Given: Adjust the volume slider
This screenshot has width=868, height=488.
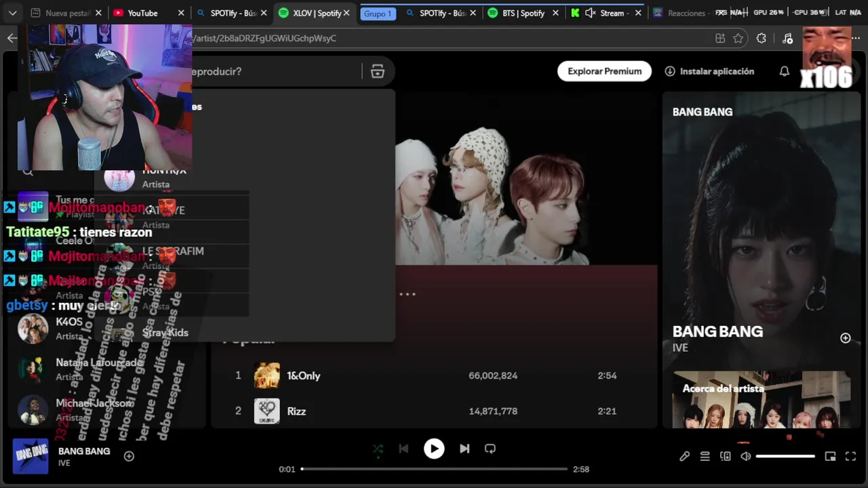Looking at the screenshot, I should [x=785, y=456].
